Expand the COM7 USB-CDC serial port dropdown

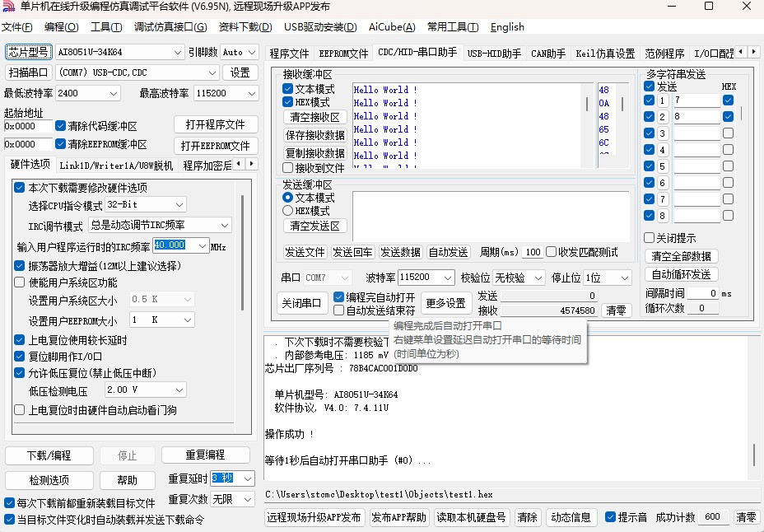click(212, 72)
